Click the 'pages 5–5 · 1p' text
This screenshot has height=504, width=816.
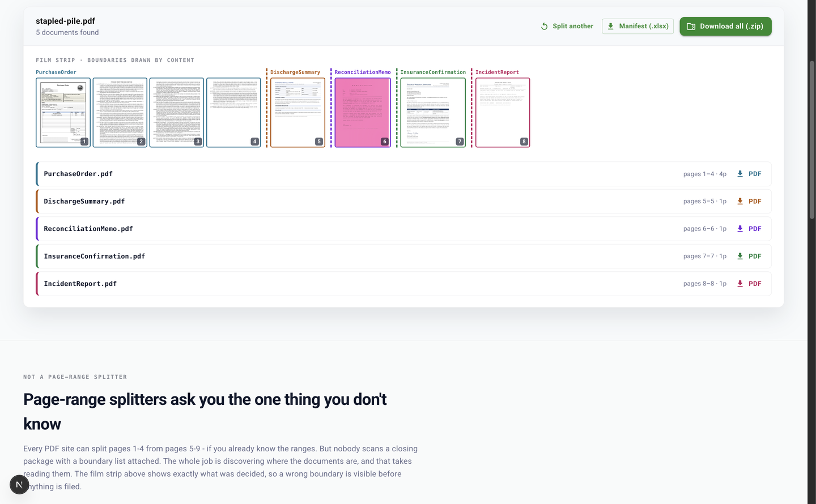[705, 202]
